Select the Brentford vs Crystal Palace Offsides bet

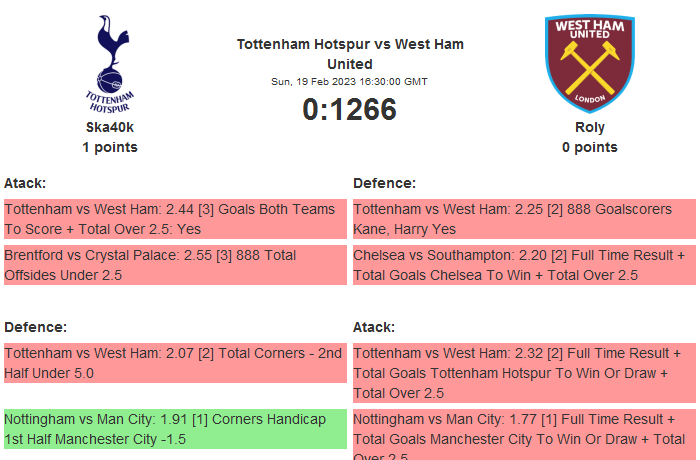175,265
